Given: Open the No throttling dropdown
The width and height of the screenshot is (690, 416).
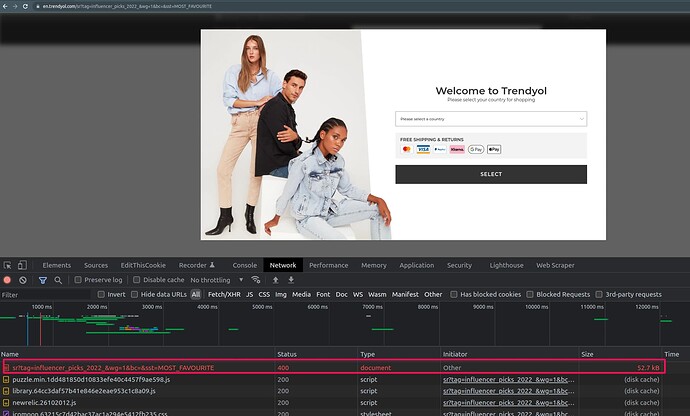Looking at the screenshot, I should click(216, 280).
